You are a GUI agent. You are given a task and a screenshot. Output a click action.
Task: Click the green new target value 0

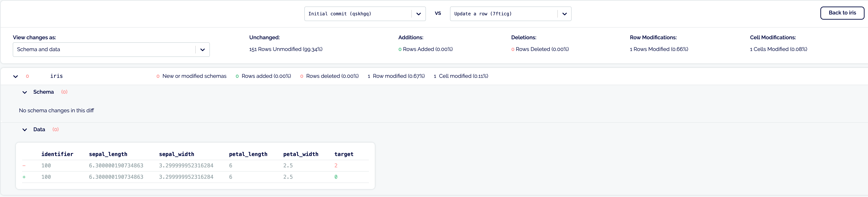[x=336, y=177]
